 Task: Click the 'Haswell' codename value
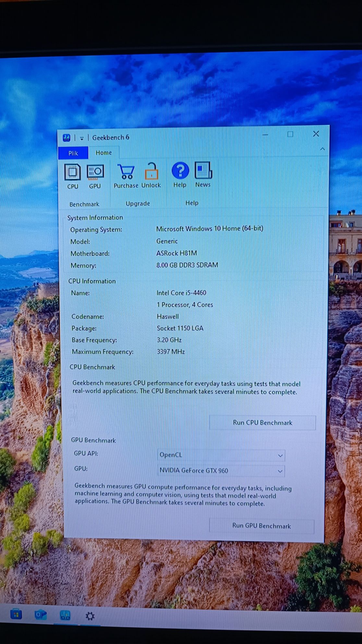tap(168, 316)
